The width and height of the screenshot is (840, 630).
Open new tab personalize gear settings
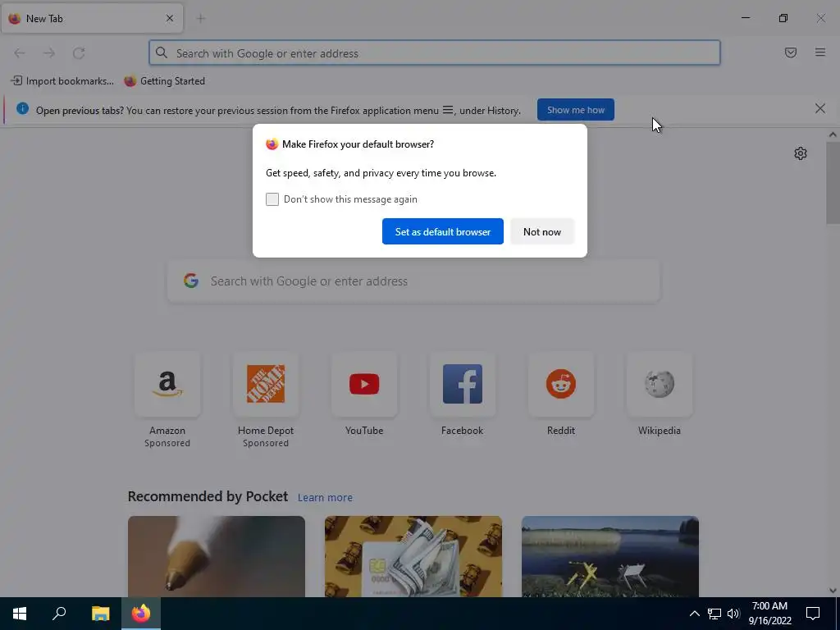point(801,153)
